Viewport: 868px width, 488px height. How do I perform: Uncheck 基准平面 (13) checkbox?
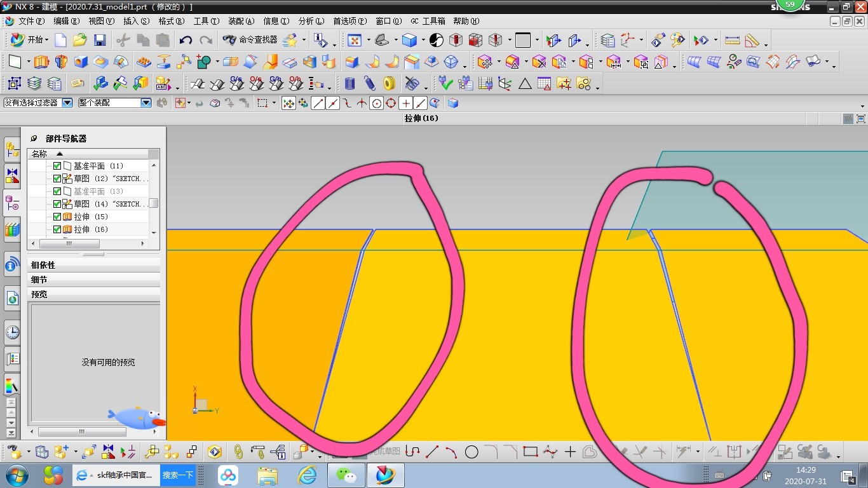57,191
